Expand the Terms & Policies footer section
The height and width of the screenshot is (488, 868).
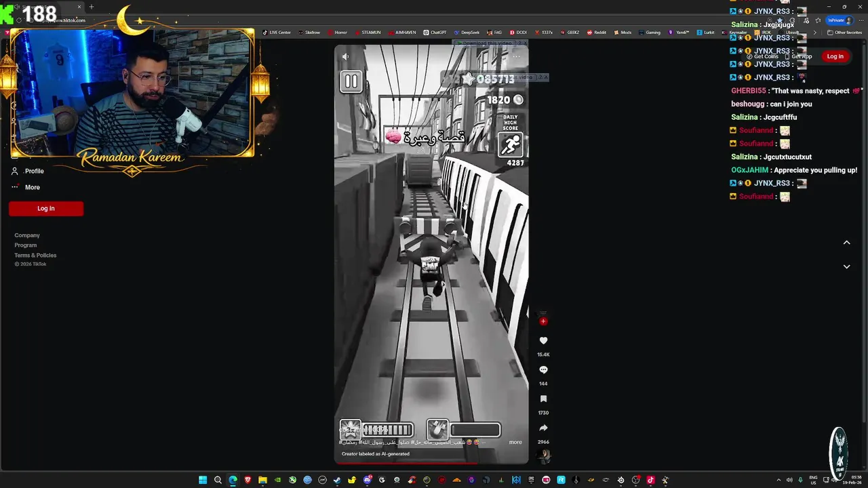[x=35, y=256]
